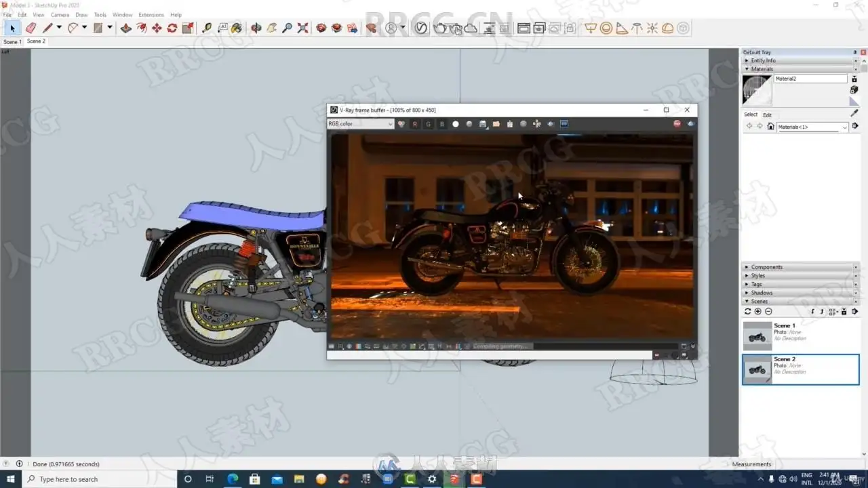Activate the Zoom Extents tool
This screenshot has width=868, height=488.
point(302,28)
